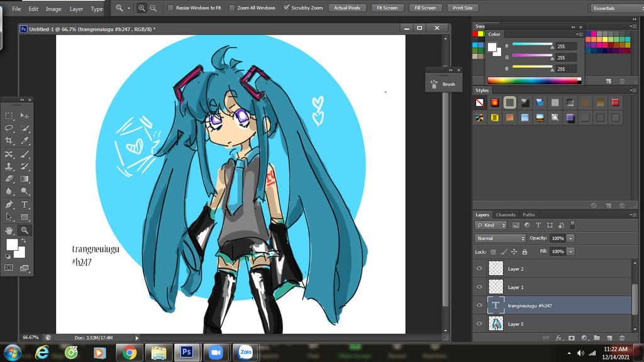Change screen mode from toolbox
This screenshot has width=644, height=362.
(25, 268)
